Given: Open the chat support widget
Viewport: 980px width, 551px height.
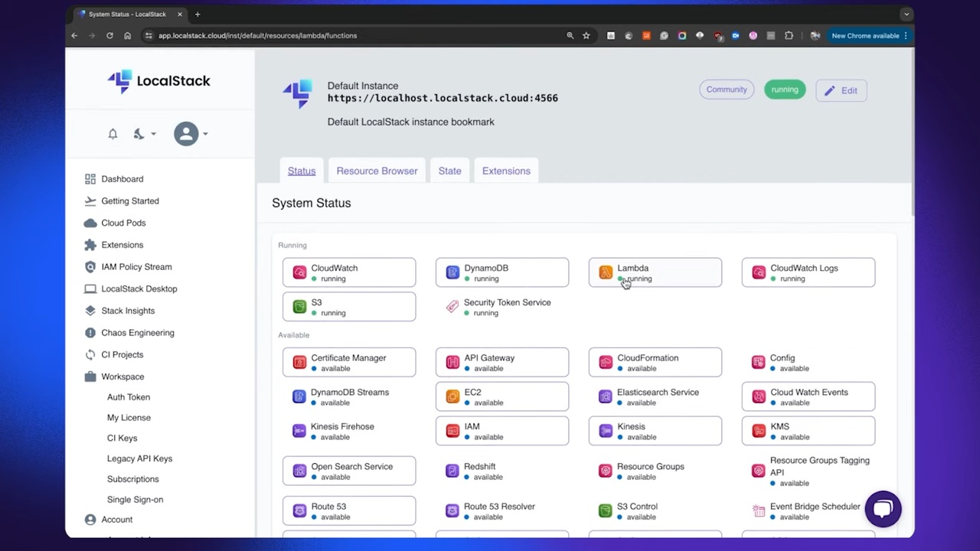Looking at the screenshot, I should pos(883,509).
